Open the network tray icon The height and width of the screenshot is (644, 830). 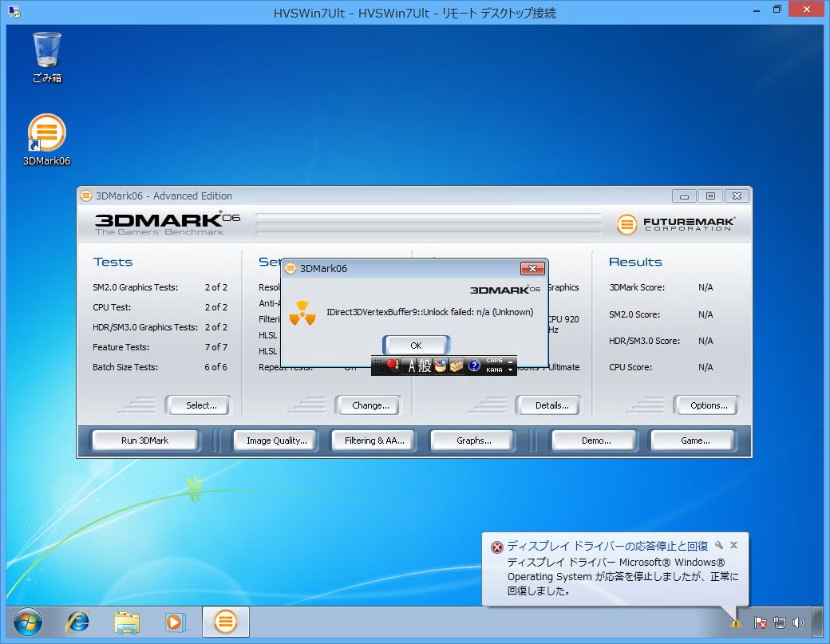click(x=779, y=622)
